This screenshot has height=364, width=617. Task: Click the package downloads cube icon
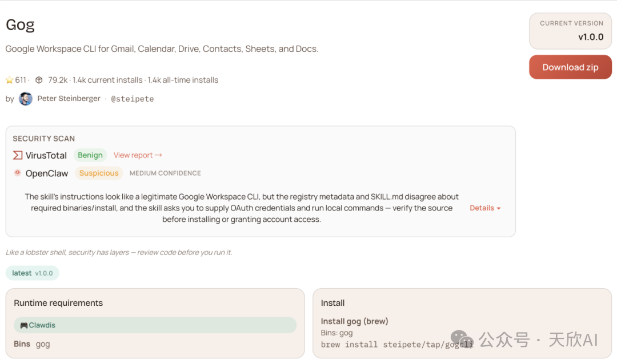point(39,80)
